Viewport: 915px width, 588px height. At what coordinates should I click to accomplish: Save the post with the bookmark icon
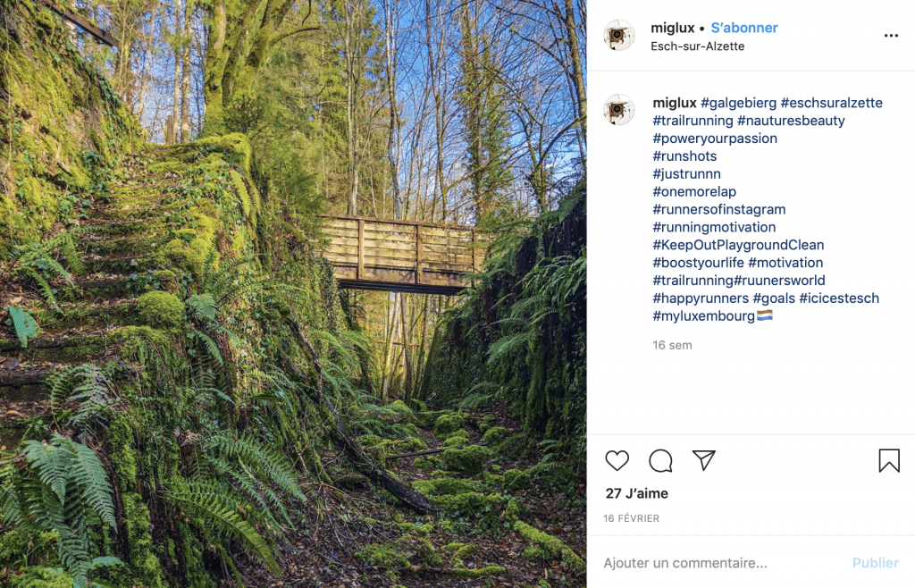(888, 460)
